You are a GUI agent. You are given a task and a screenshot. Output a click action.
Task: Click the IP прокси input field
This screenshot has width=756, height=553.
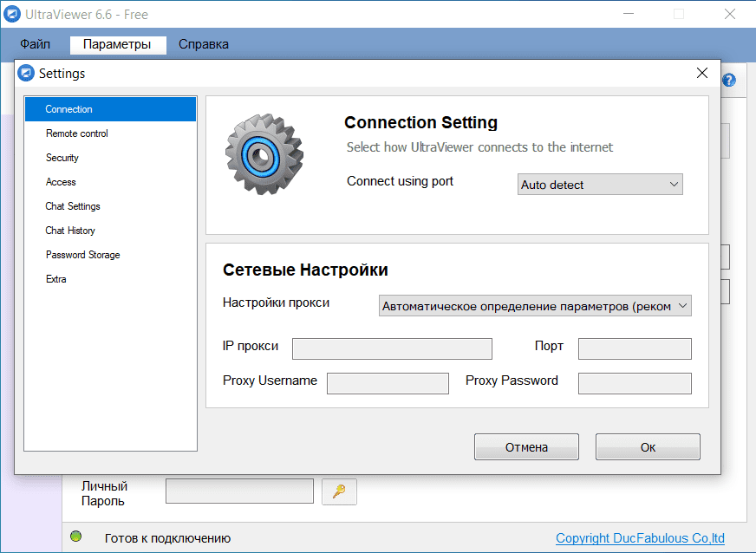pyautogui.click(x=392, y=348)
